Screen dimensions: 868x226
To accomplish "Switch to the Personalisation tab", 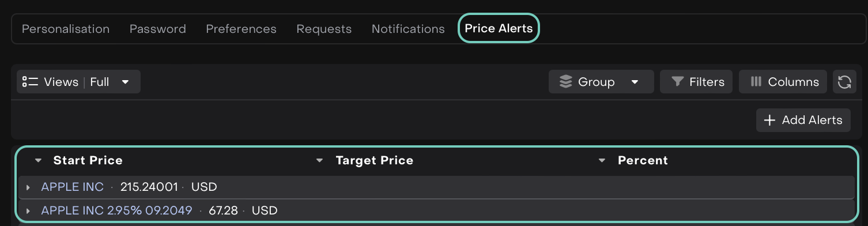I will tap(66, 29).
